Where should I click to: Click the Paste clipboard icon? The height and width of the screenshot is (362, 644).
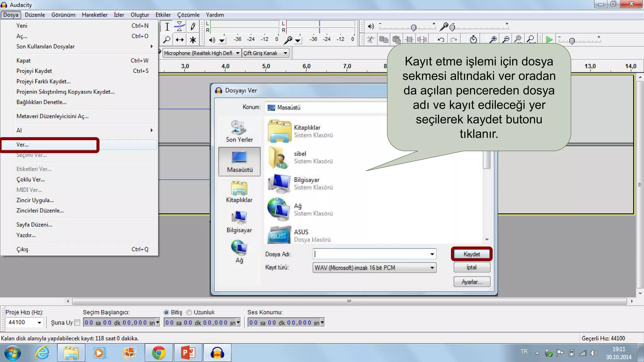(x=397, y=40)
